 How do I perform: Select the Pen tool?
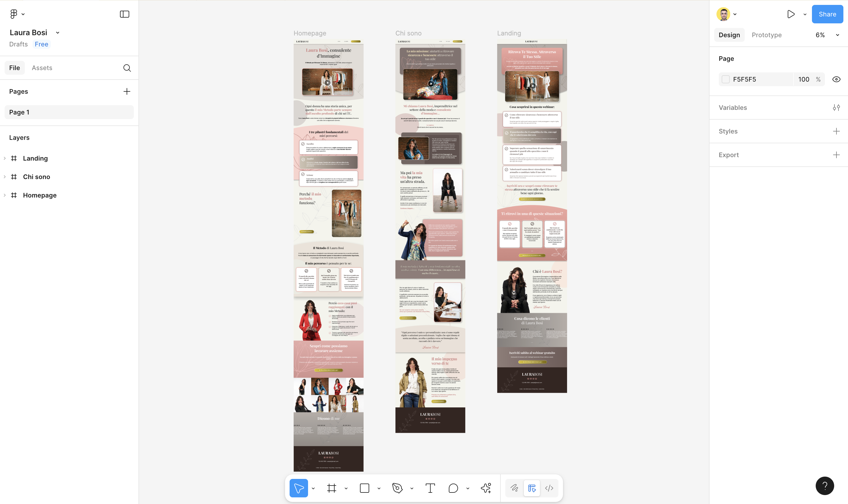point(397,488)
